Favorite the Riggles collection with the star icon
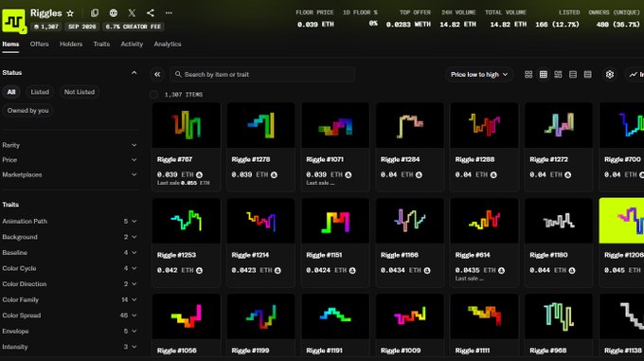Screen dimensions: 644x361 coord(70,13)
